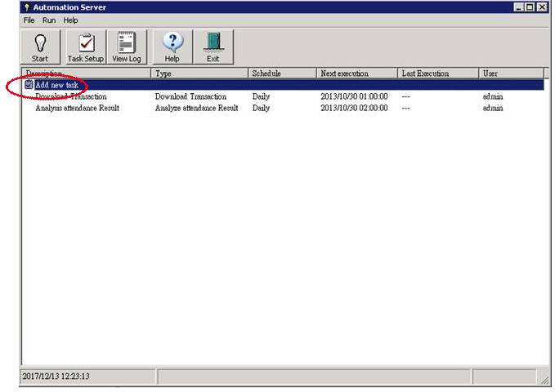The image size is (555, 392).
Task: Click next execution 2013/10/30 02:00:00
Action: point(354,108)
